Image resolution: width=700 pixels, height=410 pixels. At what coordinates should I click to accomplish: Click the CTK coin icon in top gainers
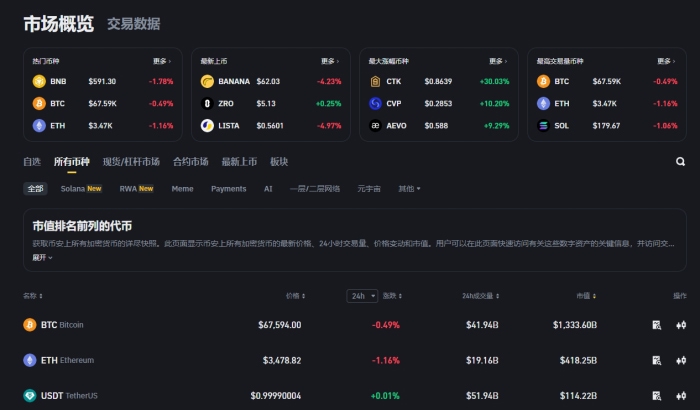click(375, 81)
